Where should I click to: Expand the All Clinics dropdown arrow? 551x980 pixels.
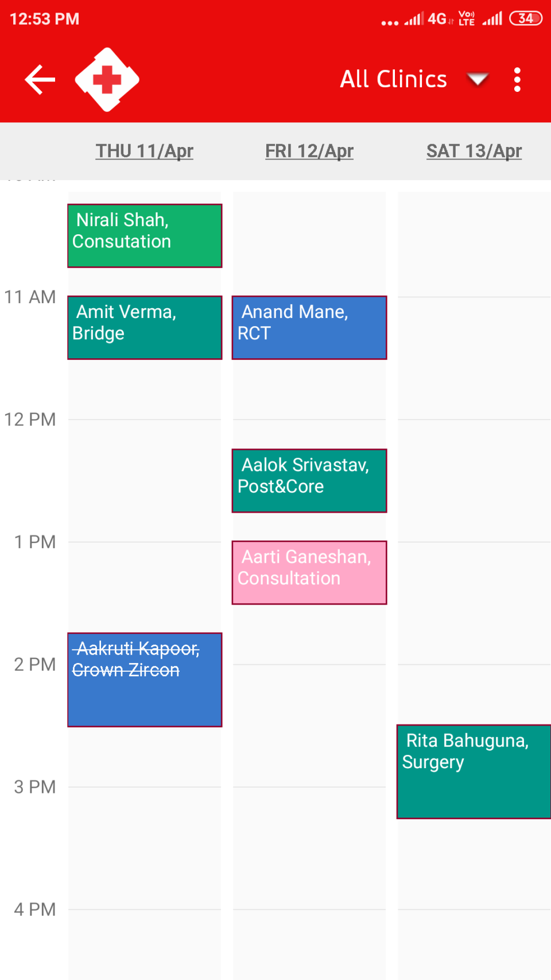click(478, 79)
